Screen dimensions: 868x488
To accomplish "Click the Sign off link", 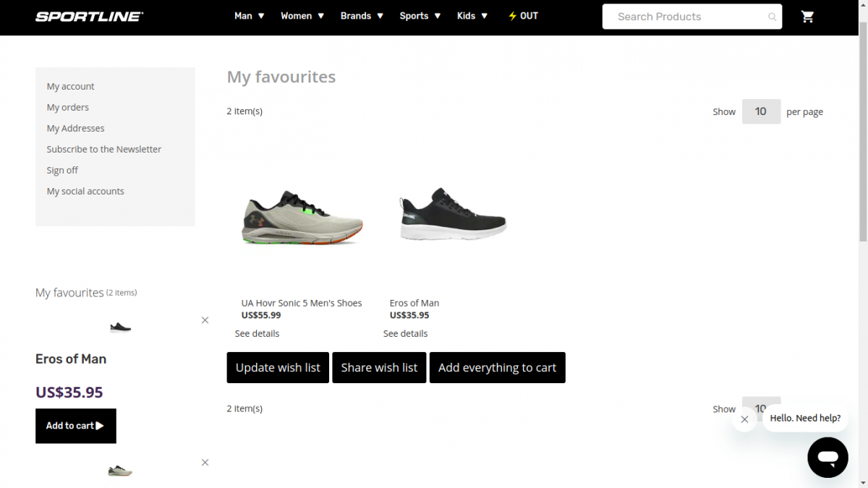I will (x=62, y=170).
